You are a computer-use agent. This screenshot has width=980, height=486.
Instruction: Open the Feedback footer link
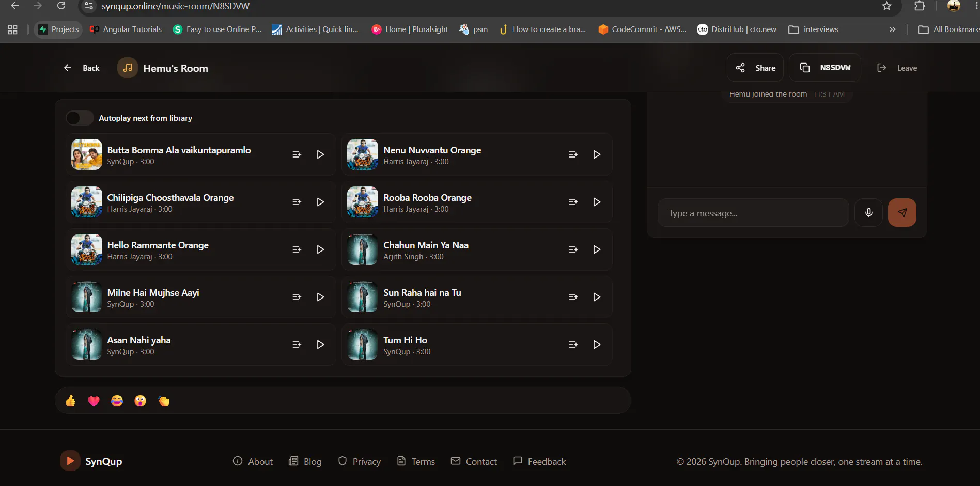pyautogui.click(x=539, y=461)
